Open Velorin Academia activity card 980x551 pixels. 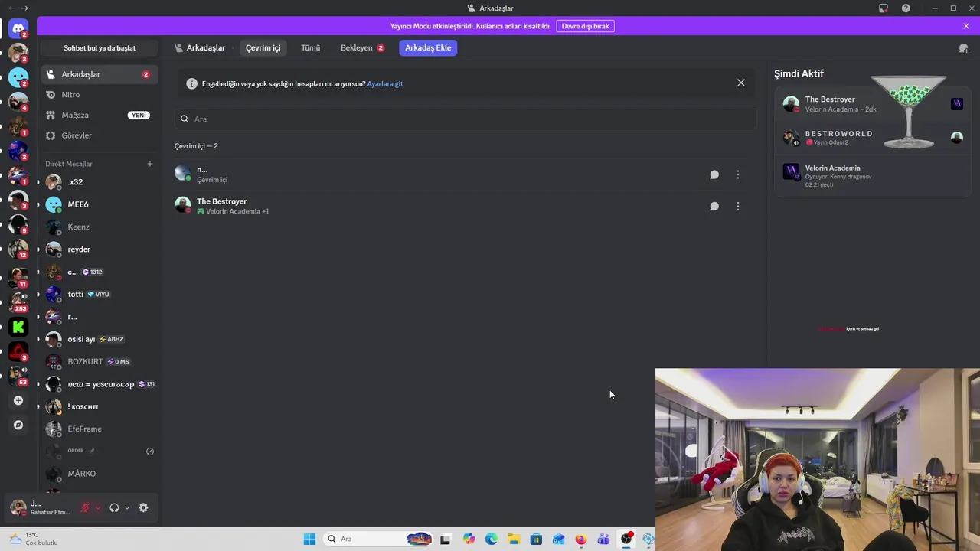coord(873,176)
